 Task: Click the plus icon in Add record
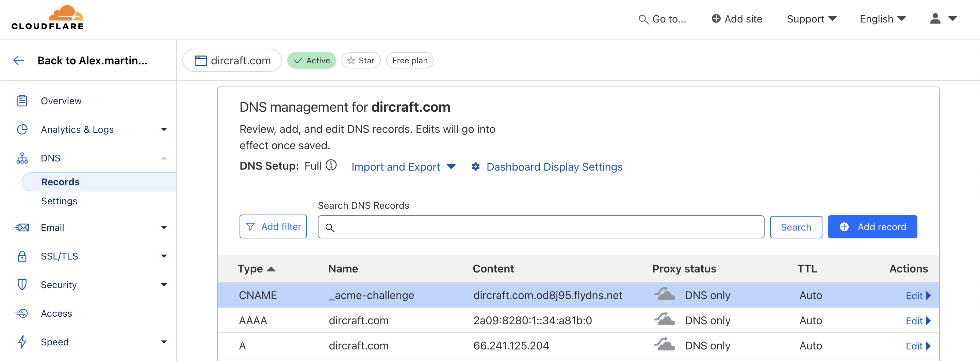pos(844,227)
